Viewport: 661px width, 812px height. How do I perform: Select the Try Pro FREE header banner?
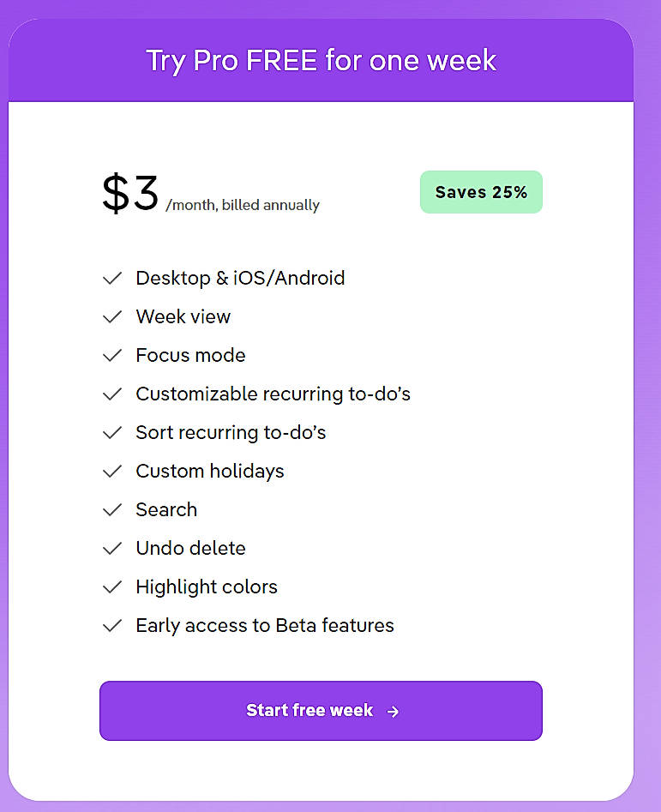click(321, 60)
